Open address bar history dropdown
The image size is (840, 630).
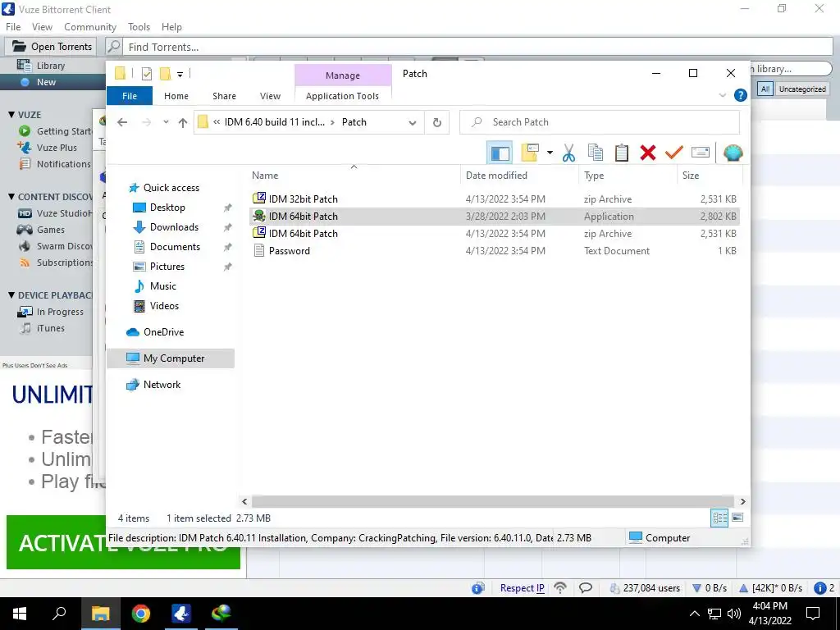pos(412,122)
